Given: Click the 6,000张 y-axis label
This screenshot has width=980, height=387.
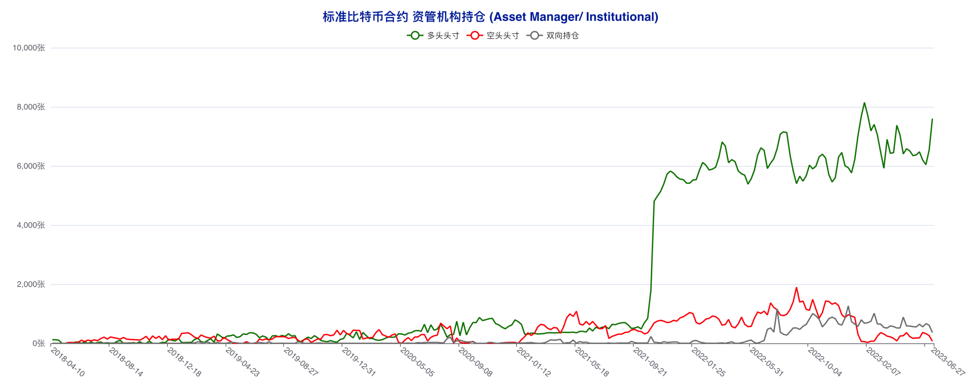Looking at the screenshot, I should coord(31,166).
